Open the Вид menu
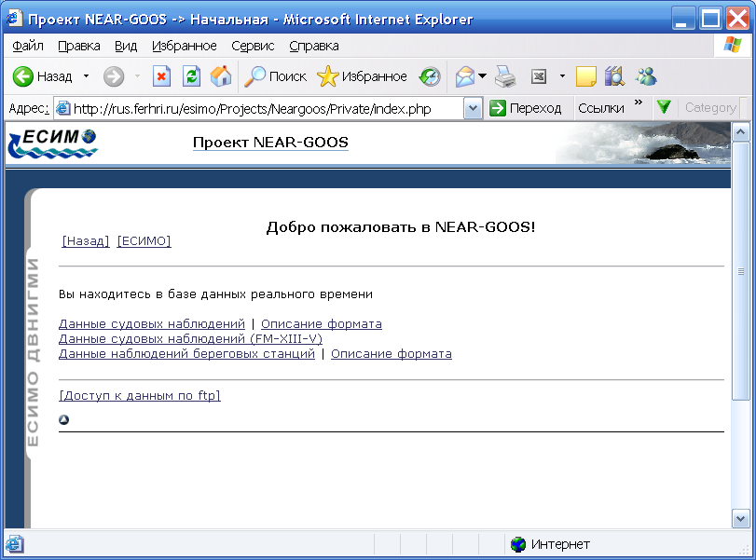Image resolution: width=756 pixels, height=560 pixels. click(126, 46)
